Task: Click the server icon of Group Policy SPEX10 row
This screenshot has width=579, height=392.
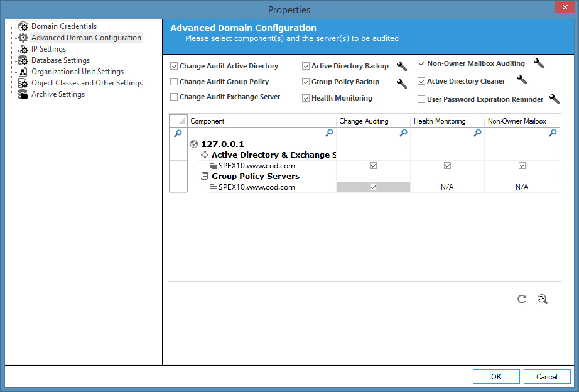Action: pyautogui.click(x=213, y=187)
